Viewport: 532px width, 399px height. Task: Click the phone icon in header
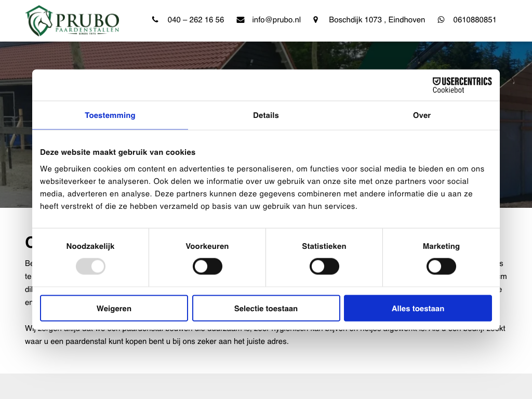[x=155, y=20]
